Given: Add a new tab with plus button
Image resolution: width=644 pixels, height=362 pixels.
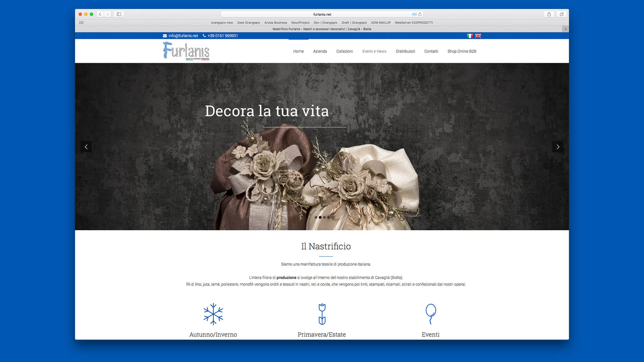Looking at the screenshot, I should pos(566,29).
